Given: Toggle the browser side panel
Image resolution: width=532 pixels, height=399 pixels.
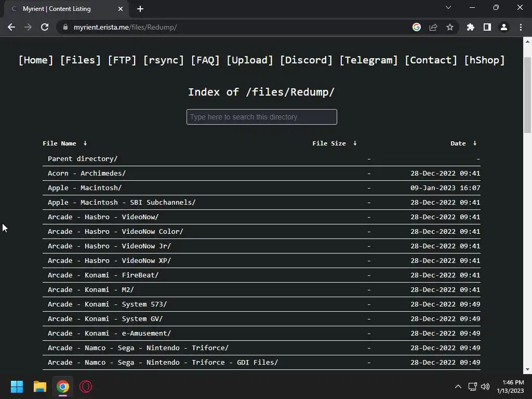Looking at the screenshot, I should pos(487,27).
